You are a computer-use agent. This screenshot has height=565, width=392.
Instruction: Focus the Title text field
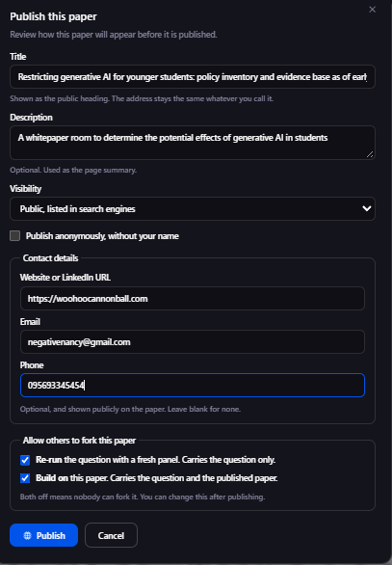pos(193,77)
